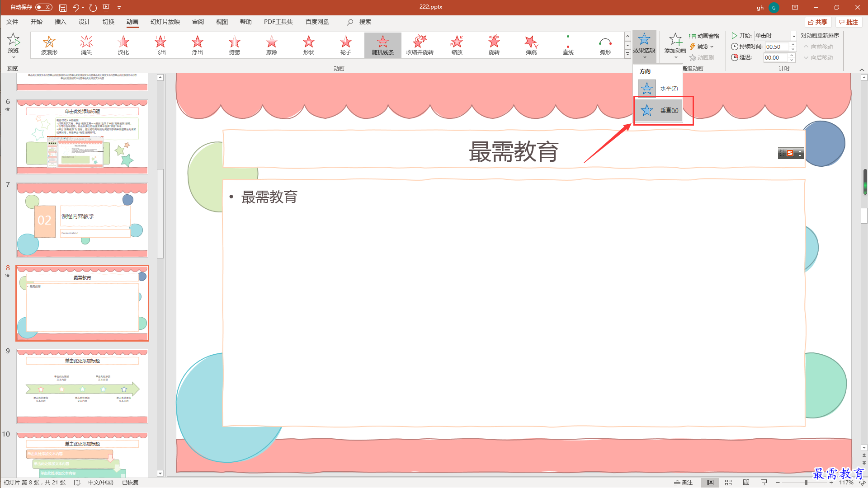Image resolution: width=868 pixels, height=488 pixels.
Task: Choose the 旋转 animation effect
Action: (494, 45)
